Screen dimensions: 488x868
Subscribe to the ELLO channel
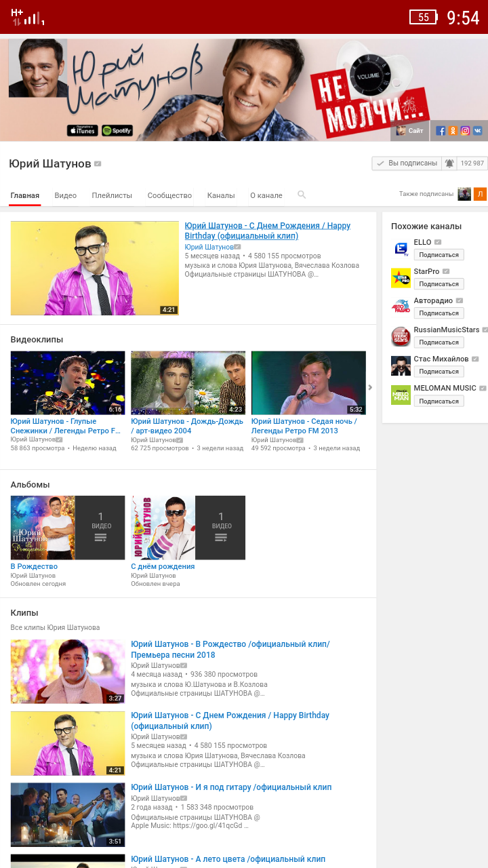(439, 255)
